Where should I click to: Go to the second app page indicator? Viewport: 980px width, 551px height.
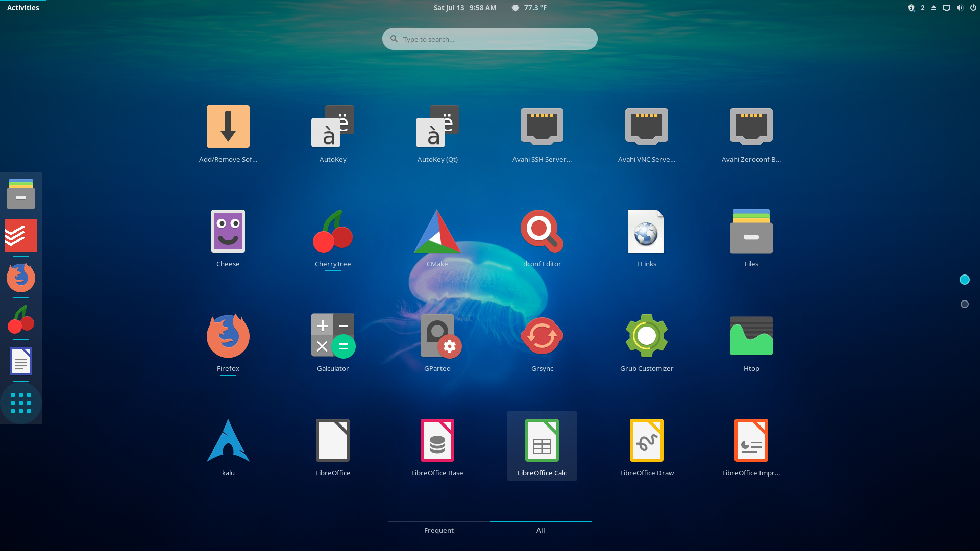(965, 304)
